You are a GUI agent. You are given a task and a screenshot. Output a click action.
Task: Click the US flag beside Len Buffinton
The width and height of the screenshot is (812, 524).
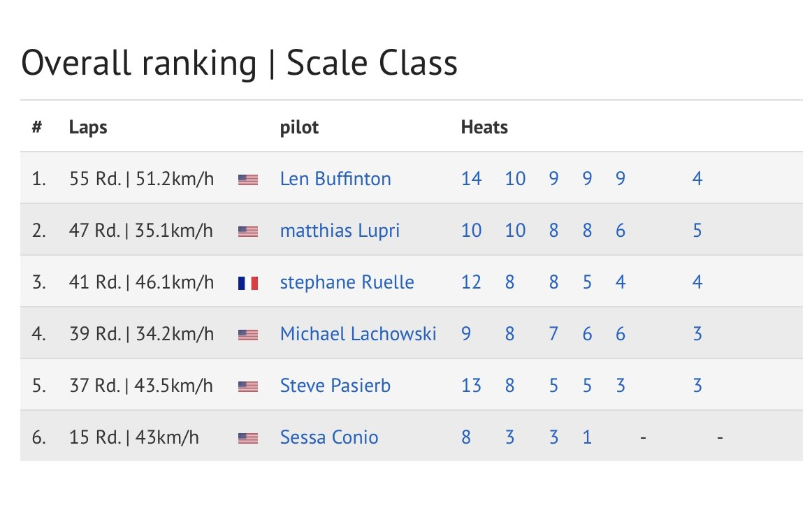pos(248,180)
